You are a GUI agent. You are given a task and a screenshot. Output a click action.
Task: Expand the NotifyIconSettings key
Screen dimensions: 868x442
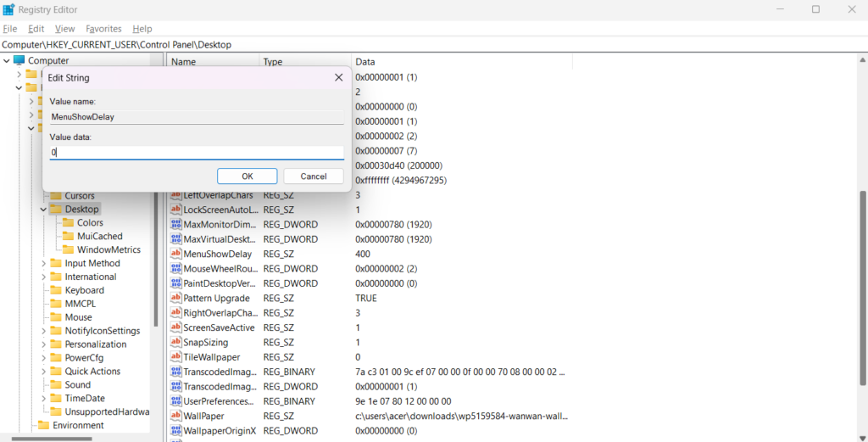click(43, 331)
